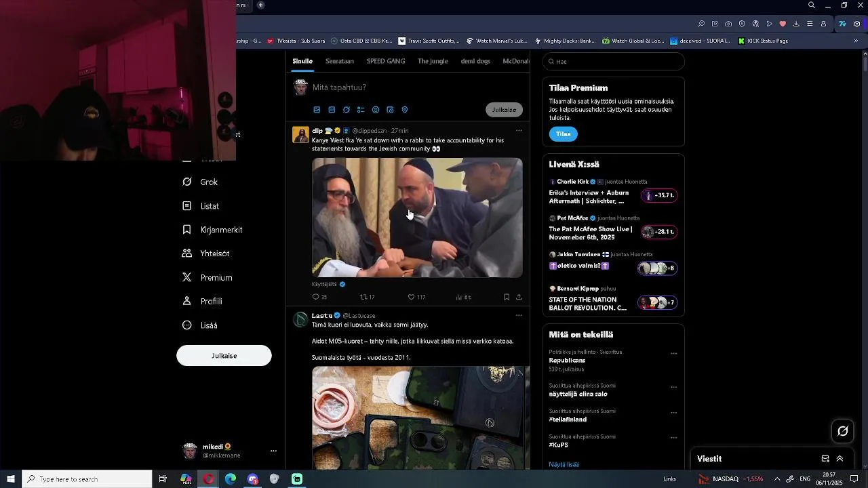
Task: Open browser downloads icon
Action: point(796,24)
